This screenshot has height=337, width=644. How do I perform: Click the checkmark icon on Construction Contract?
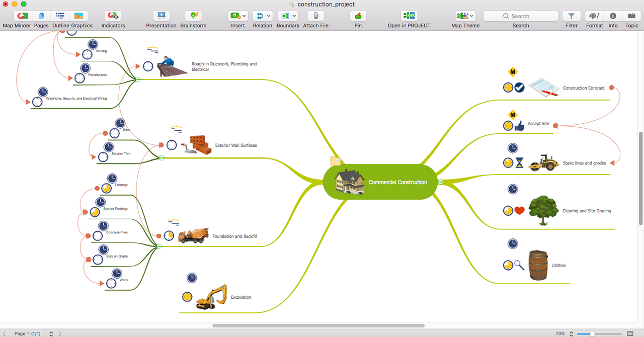click(x=520, y=88)
